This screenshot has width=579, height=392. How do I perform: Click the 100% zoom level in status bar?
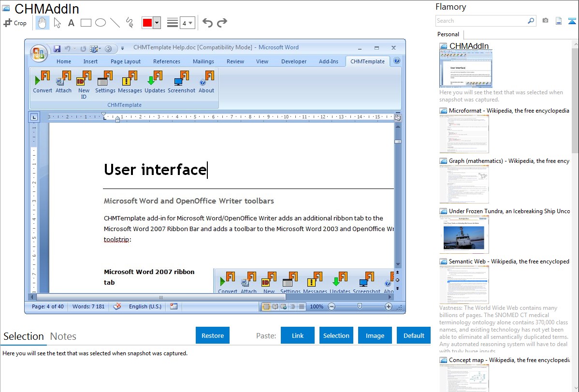tap(317, 306)
